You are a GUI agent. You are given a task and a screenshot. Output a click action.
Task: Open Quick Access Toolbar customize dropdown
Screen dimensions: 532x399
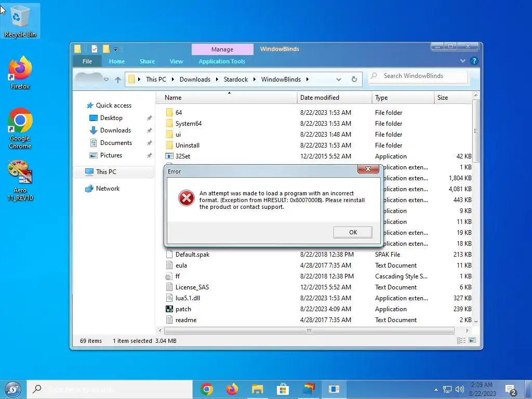tap(115, 49)
